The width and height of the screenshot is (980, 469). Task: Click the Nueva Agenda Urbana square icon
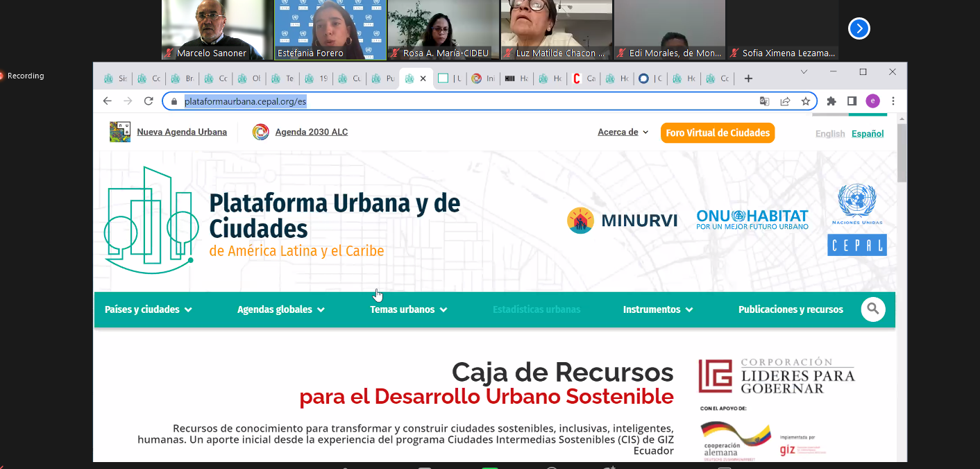tap(120, 132)
